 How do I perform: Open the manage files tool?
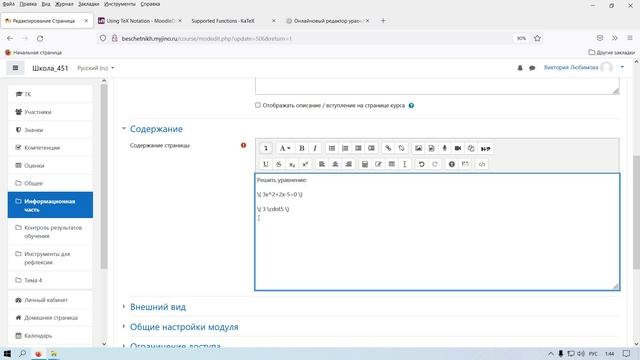point(471,148)
